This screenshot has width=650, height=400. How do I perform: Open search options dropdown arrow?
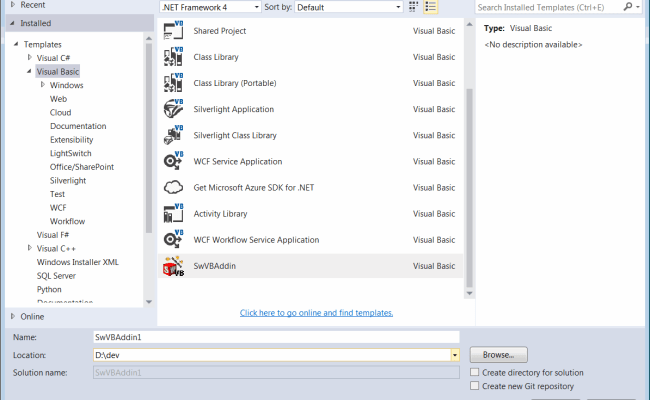click(638, 7)
